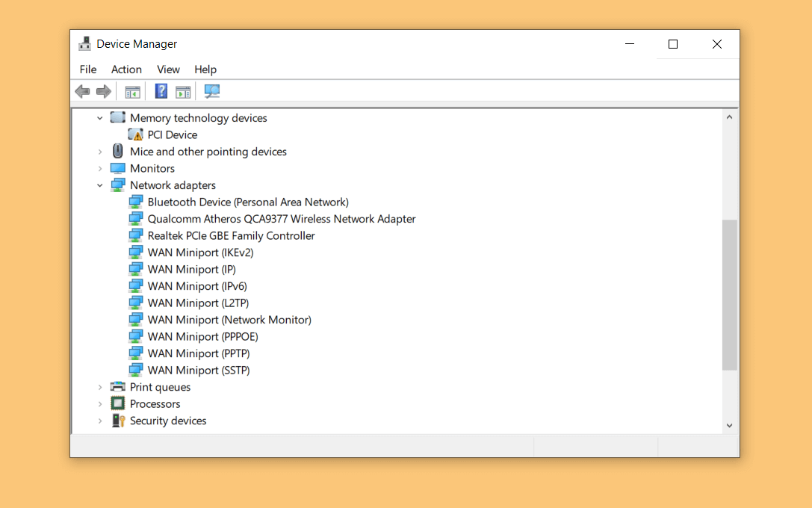The height and width of the screenshot is (508, 812).
Task: Click the mouse icon beside Mice and other pointing devices
Action: point(118,151)
